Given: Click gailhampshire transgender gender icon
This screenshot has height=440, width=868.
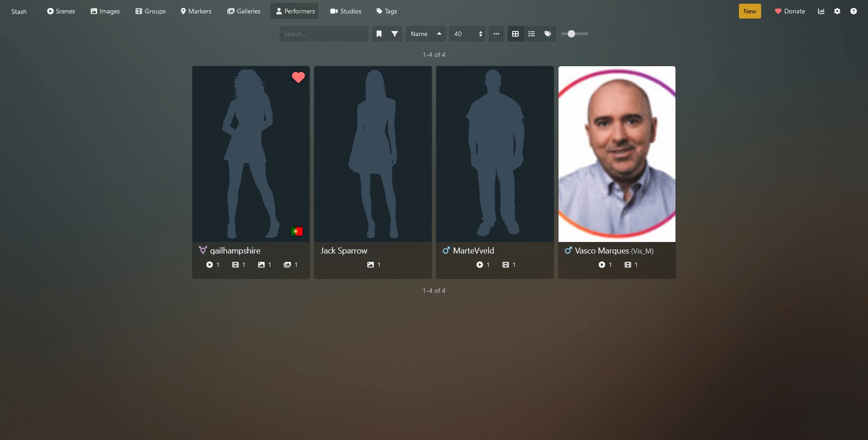Looking at the screenshot, I should [x=203, y=250].
